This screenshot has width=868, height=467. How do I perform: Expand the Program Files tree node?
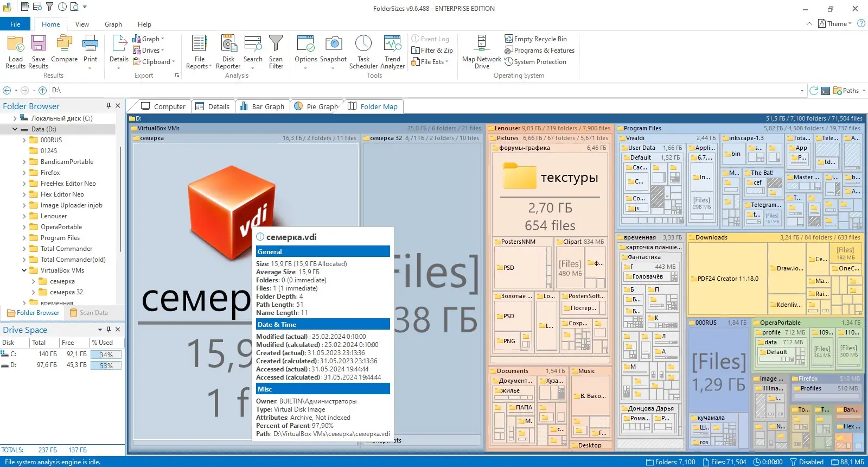(x=24, y=238)
